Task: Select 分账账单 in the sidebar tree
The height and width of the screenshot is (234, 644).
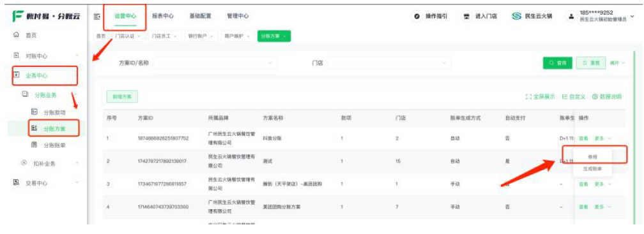Action: coord(54,145)
